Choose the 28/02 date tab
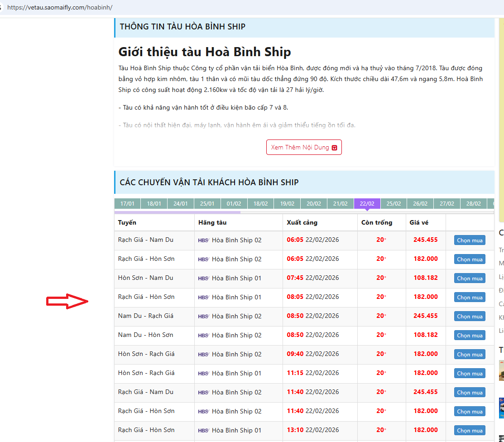This screenshot has height=442, width=504. pyautogui.click(x=473, y=204)
